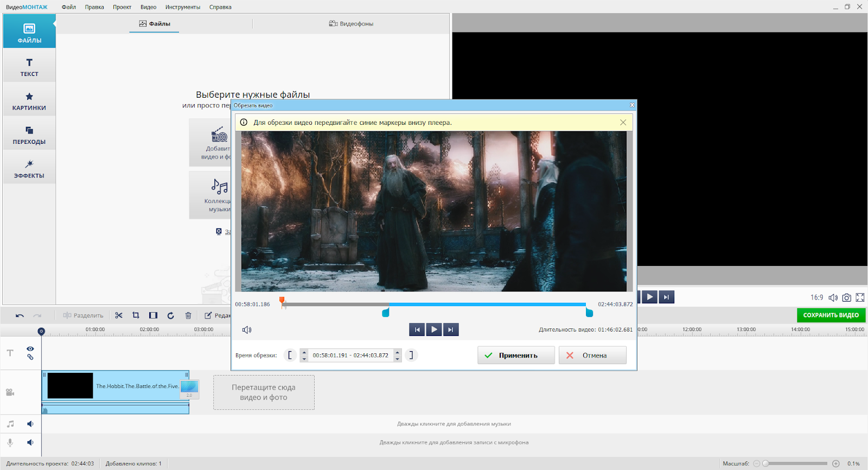Screen dimensions: 868x470
Task: Click the undo arrow in timeline toolbar
Action: pos(20,315)
